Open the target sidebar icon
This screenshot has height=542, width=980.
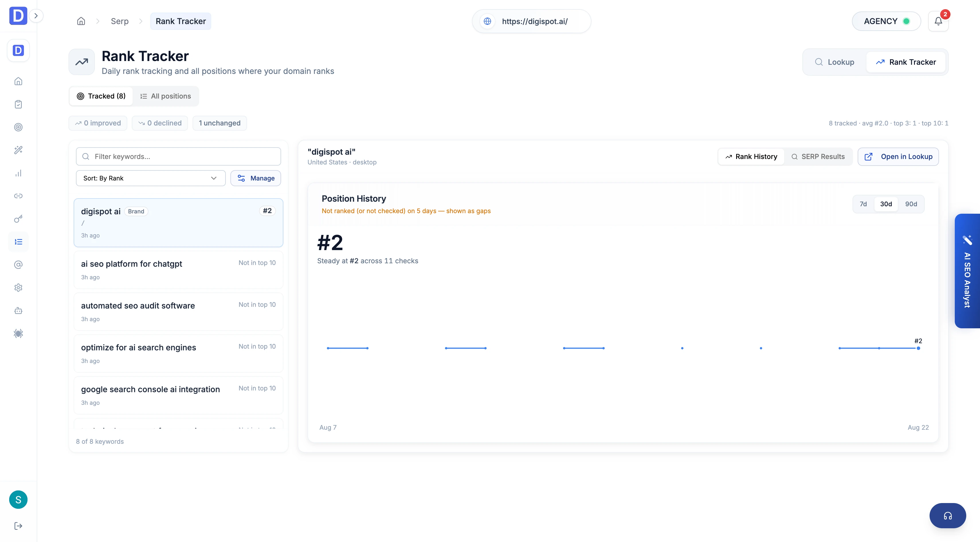pyautogui.click(x=18, y=127)
